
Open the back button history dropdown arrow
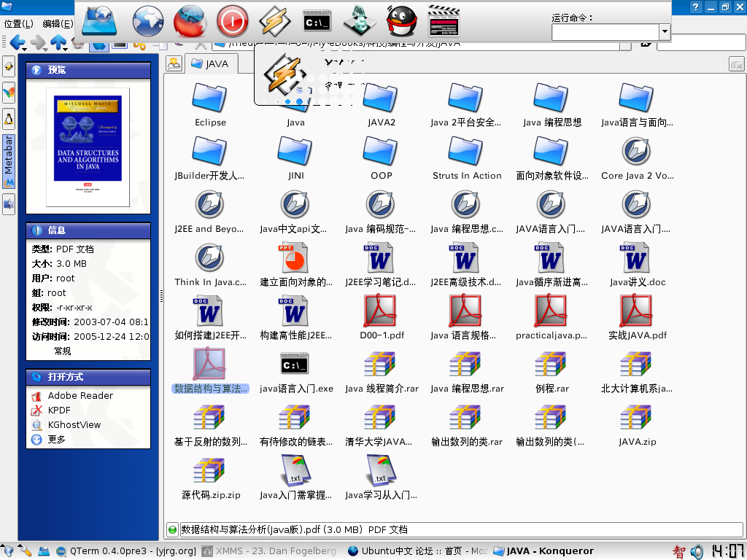click(x=25, y=48)
